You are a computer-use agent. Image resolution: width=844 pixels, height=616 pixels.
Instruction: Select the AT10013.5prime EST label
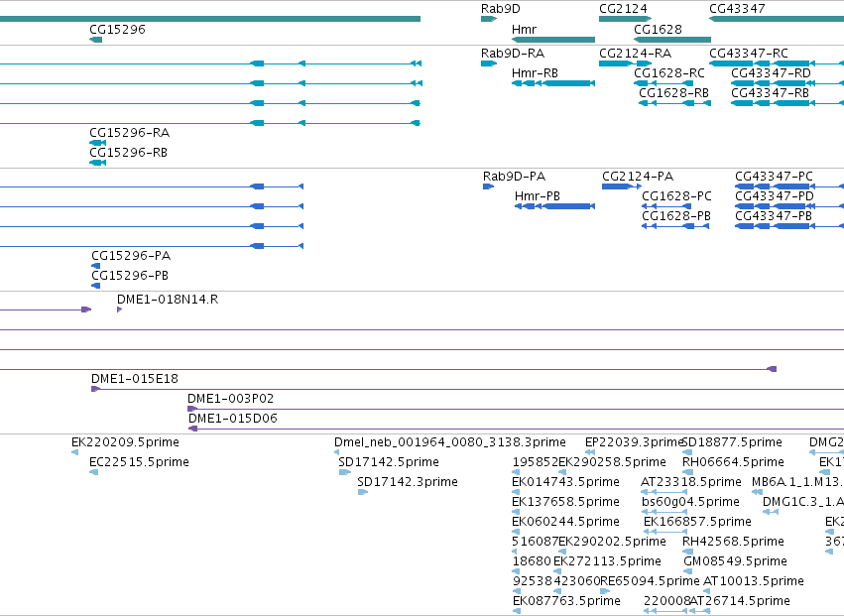pyautogui.click(x=754, y=581)
